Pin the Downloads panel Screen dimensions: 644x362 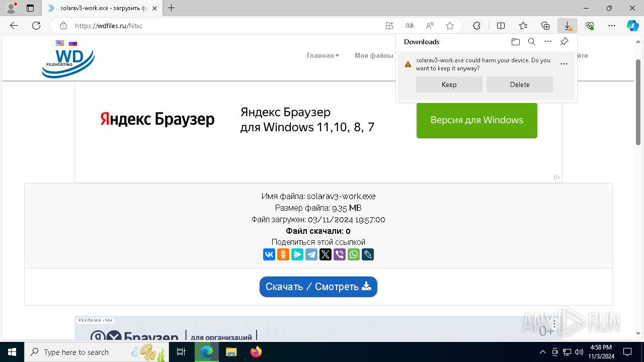pyautogui.click(x=564, y=42)
